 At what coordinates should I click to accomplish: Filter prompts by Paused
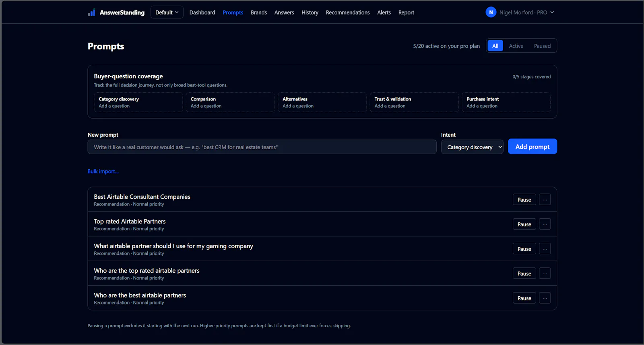pos(542,46)
